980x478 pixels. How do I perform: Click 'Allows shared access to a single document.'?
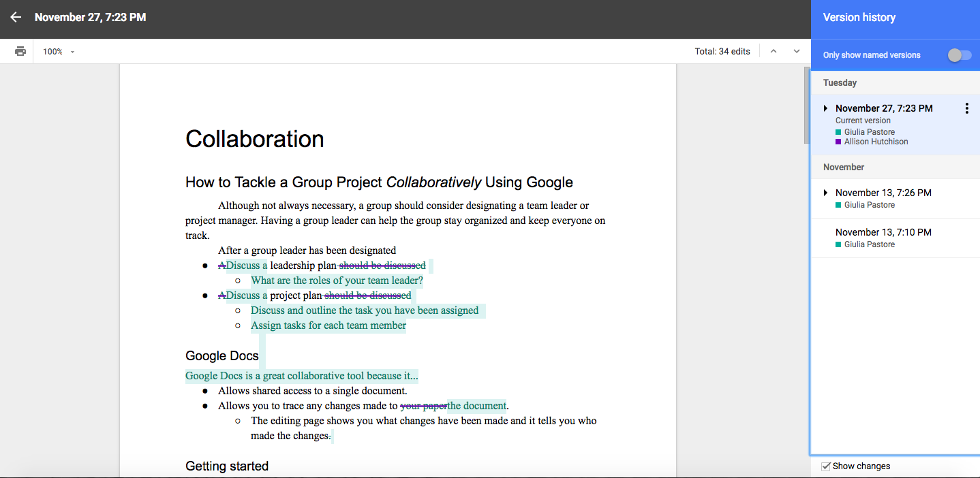point(313,391)
